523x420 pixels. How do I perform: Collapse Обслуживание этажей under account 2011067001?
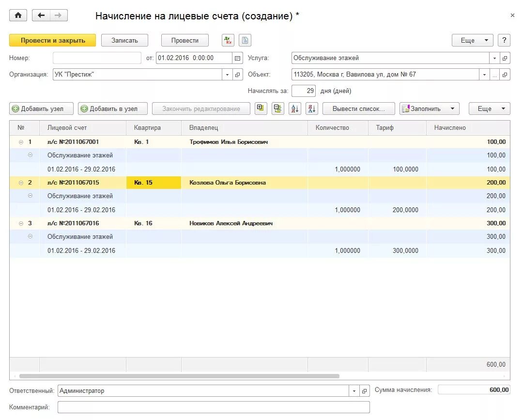tap(30, 155)
